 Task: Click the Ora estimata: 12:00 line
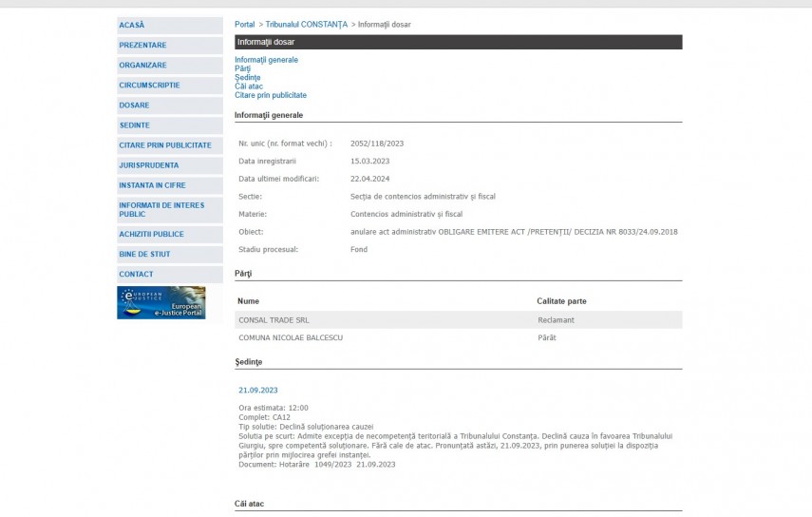pyautogui.click(x=274, y=408)
